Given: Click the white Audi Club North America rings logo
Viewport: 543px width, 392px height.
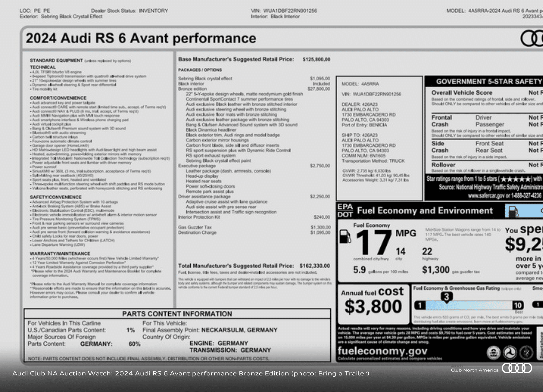Looking at the screenshot, I should [517, 368].
